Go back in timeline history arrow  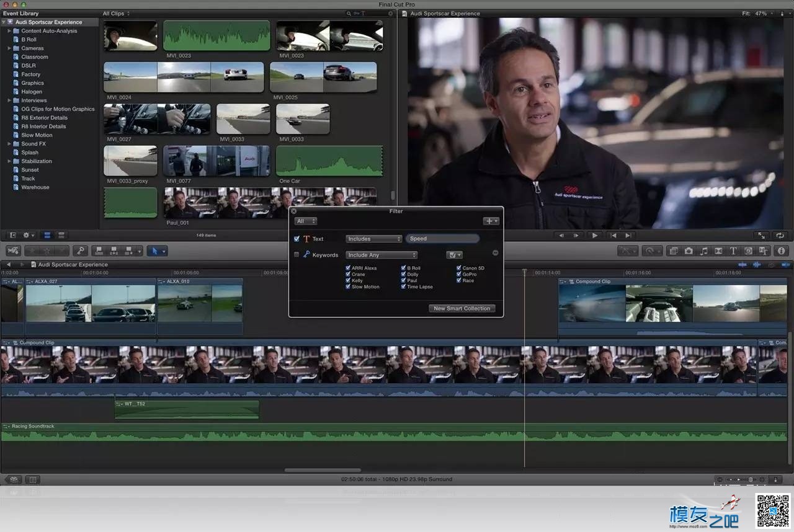(x=9, y=265)
